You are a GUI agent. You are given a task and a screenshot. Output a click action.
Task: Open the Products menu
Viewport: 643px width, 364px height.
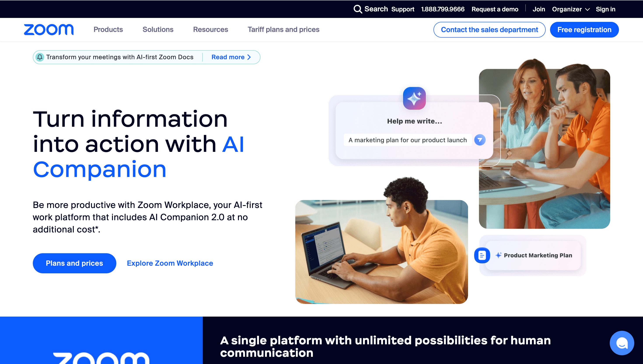[x=108, y=29]
